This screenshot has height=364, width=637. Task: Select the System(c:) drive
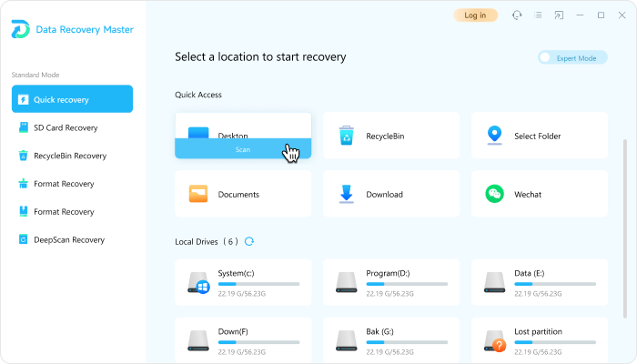tap(243, 282)
